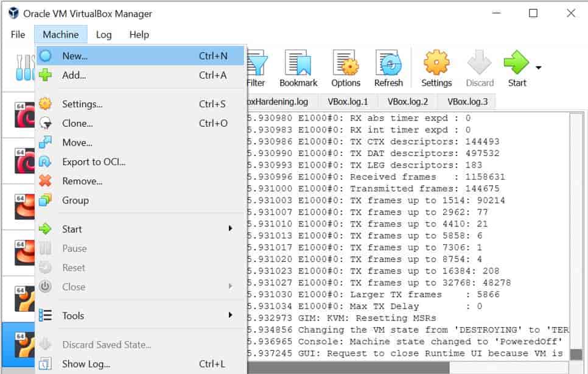This screenshot has height=374, width=588.
Task: Click the gear icon beside Settings... entry
Action: (46, 104)
